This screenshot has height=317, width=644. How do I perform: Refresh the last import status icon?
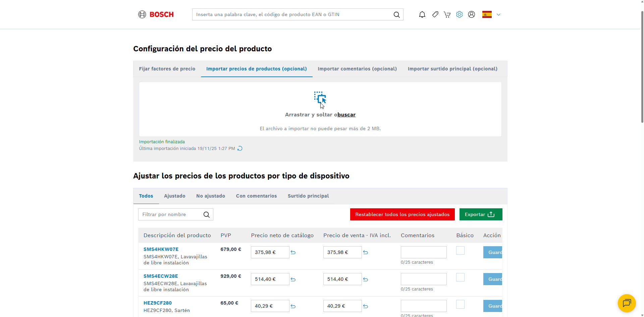240,149
